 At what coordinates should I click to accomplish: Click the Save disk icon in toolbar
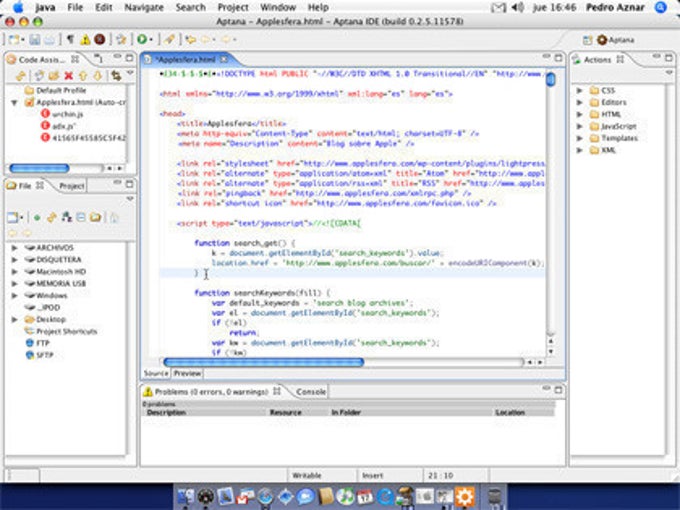(35, 40)
